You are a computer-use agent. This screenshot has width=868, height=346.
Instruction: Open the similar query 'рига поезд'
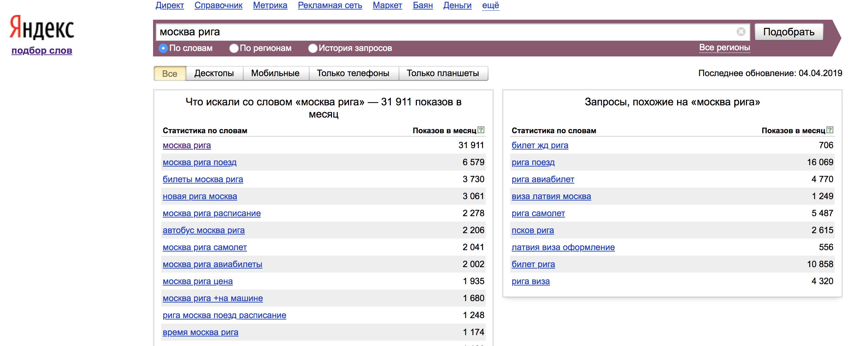(x=533, y=162)
